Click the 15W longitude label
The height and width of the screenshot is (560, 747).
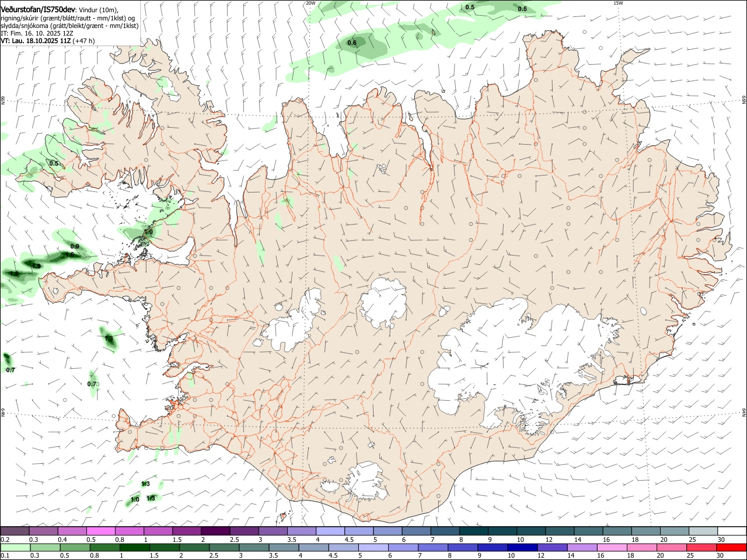618,3
